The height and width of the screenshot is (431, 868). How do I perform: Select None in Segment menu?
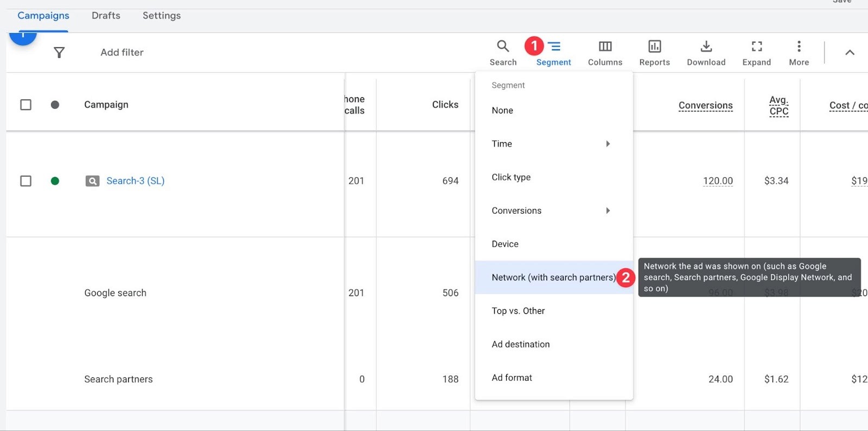point(554,111)
